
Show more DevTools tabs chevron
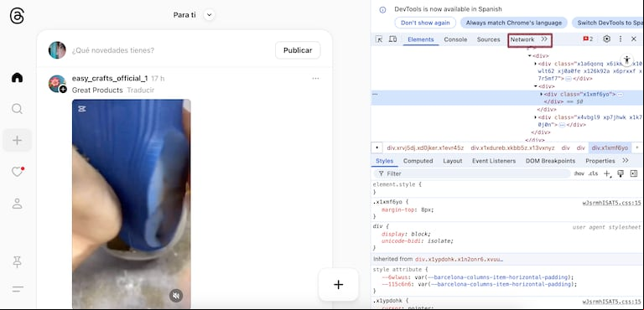point(544,39)
